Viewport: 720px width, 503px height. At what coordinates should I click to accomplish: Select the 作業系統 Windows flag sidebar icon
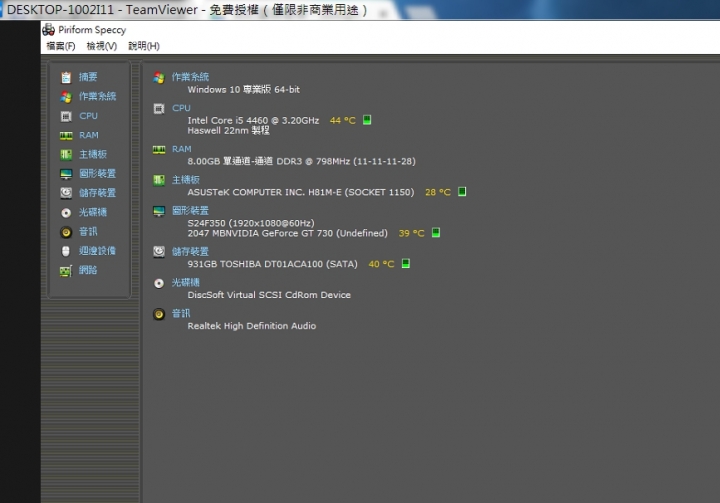[66, 96]
